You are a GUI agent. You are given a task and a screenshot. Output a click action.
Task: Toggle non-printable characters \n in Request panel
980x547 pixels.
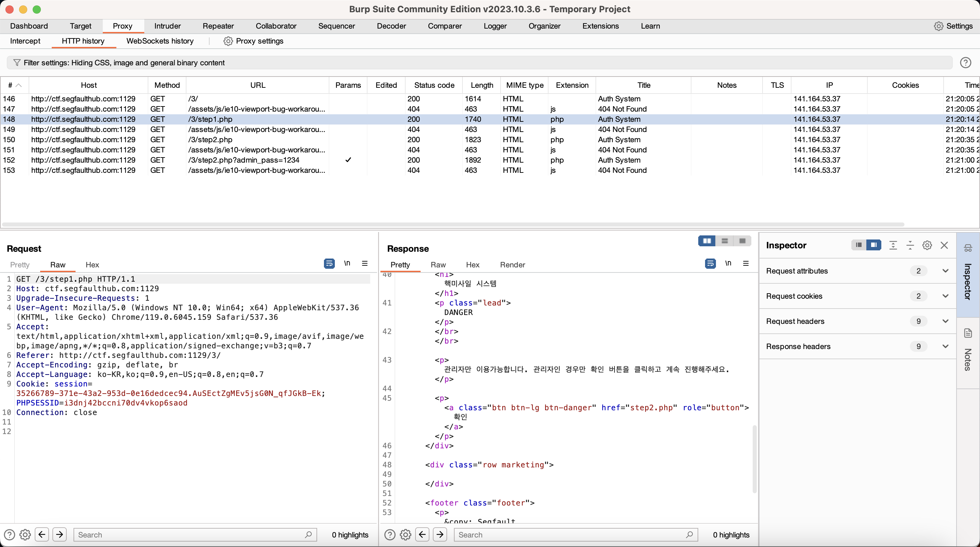click(347, 263)
